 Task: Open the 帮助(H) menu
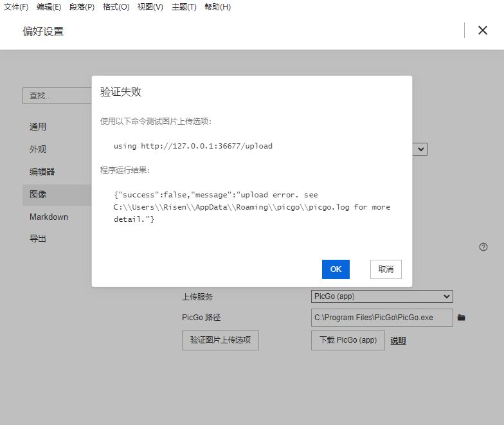point(217,7)
